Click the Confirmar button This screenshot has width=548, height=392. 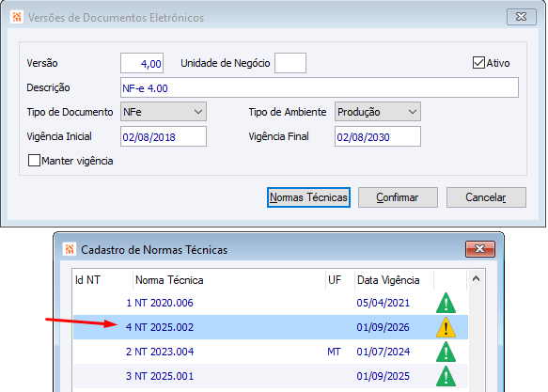(398, 197)
